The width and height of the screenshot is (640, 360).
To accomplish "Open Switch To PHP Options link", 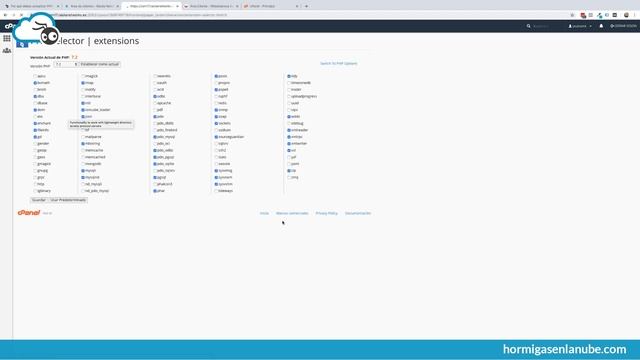I will pos(338,64).
